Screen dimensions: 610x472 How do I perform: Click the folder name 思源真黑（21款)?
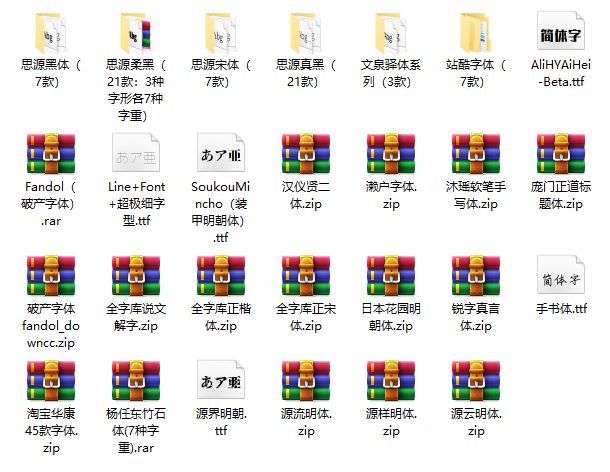point(306,73)
